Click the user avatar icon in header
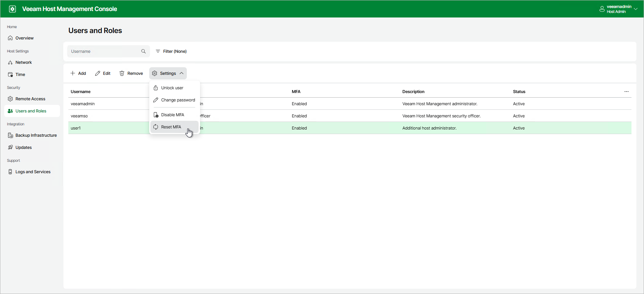The image size is (644, 294). coord(602,9)
